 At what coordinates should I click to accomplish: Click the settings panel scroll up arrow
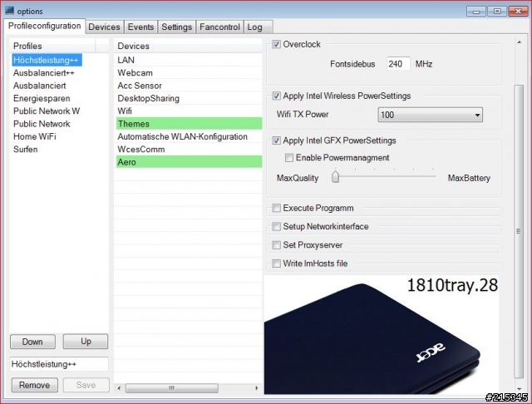[x=519, y=42]
